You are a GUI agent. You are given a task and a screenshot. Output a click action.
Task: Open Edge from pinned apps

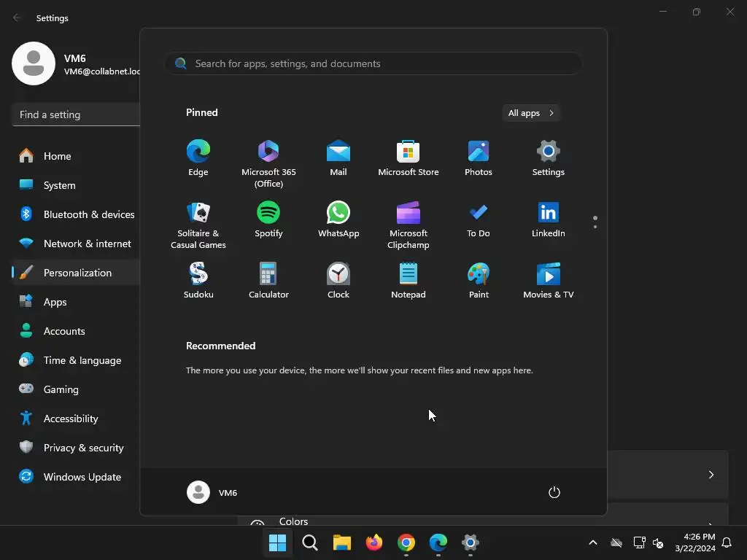click(x=198, y=158)
